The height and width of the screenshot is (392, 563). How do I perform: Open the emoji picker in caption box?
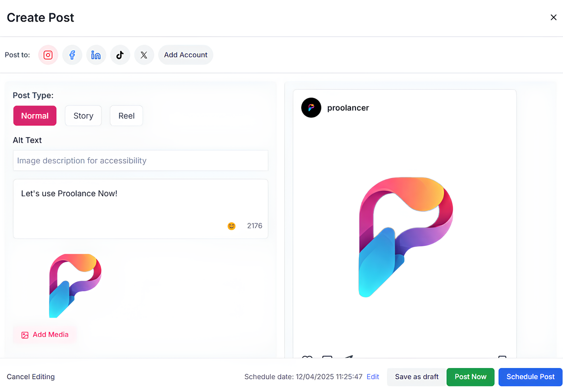point(231,226)
